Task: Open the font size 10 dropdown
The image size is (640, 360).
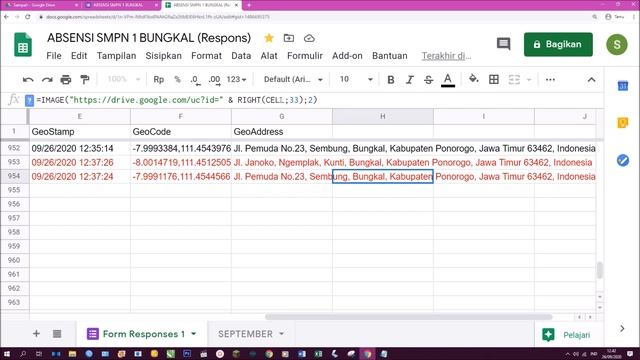Action: pos(356,79)
